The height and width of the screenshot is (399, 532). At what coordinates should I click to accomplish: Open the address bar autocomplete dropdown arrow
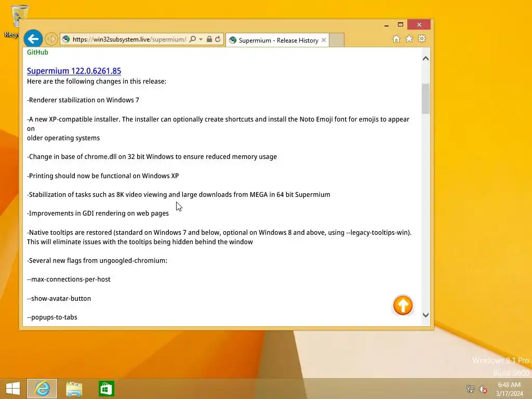(x=201, y=39)
